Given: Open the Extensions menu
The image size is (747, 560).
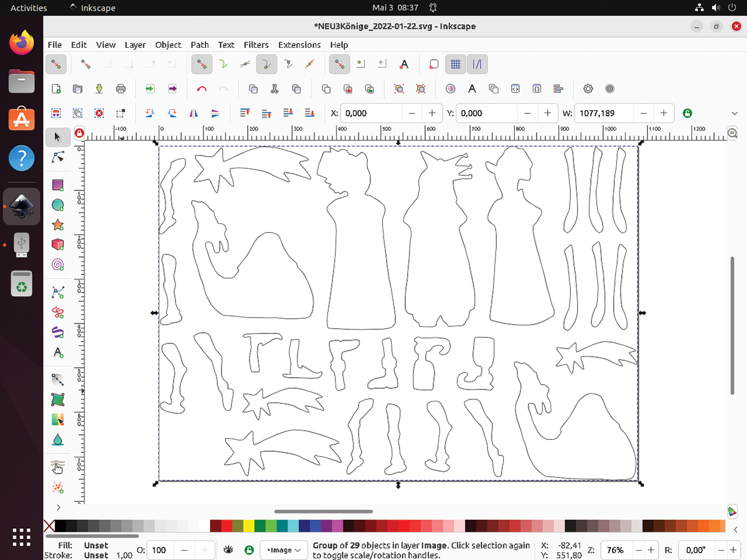Looking at the screenshot, I should [299, 45].
